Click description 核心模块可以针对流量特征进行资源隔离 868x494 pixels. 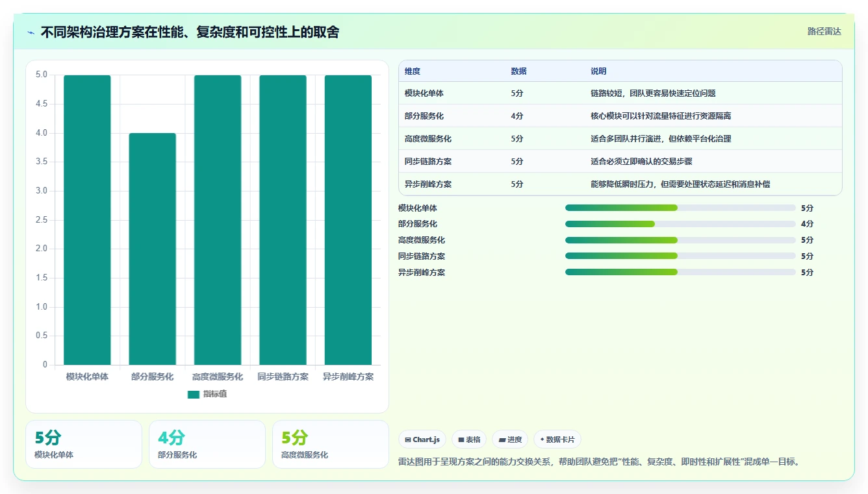click(x=661, y=116)
